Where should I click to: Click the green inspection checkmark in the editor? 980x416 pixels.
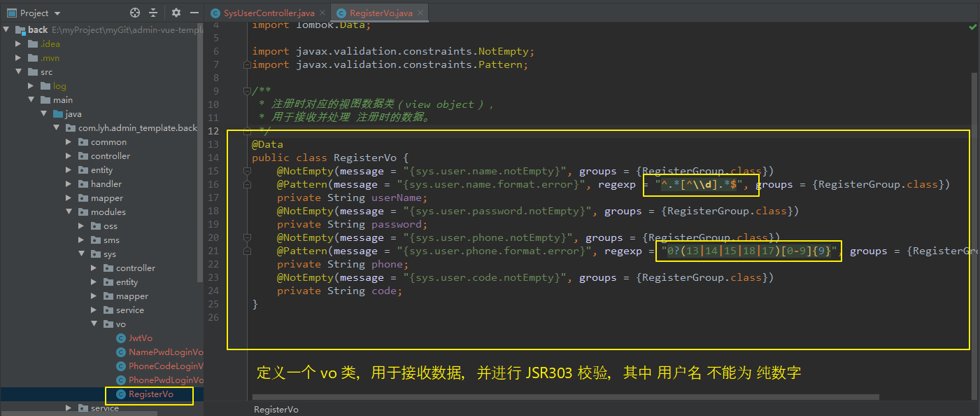pos(972,27)
